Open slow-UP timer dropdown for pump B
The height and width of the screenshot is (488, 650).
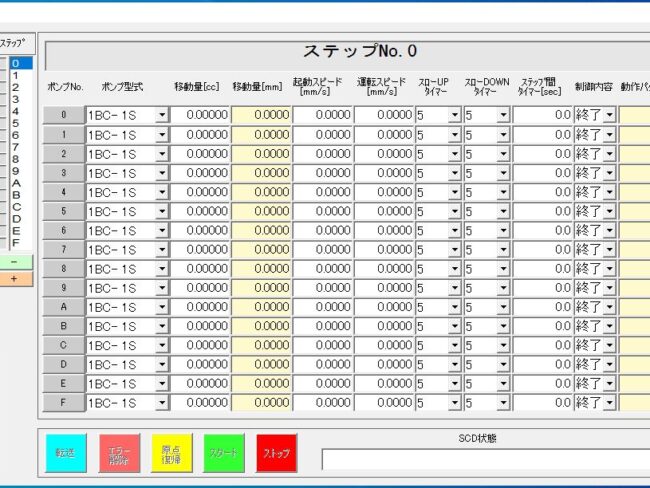[x=454, y=326]
